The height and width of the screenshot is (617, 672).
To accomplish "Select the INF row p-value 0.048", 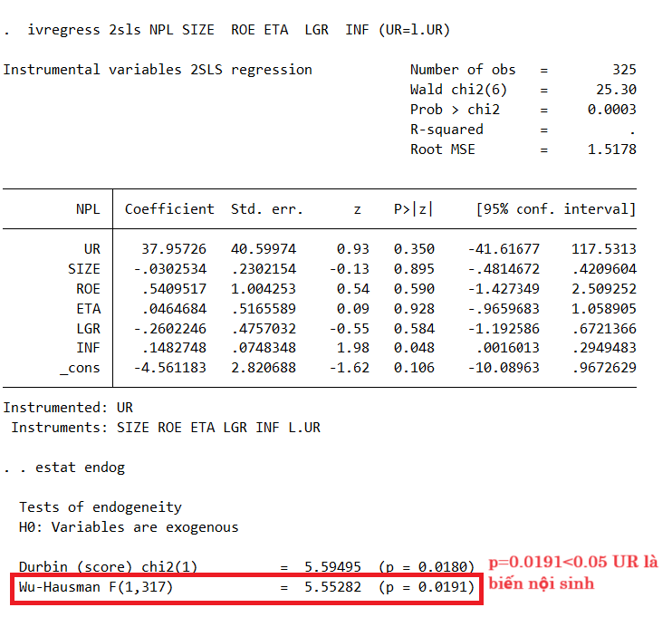I will coord(414,348).
